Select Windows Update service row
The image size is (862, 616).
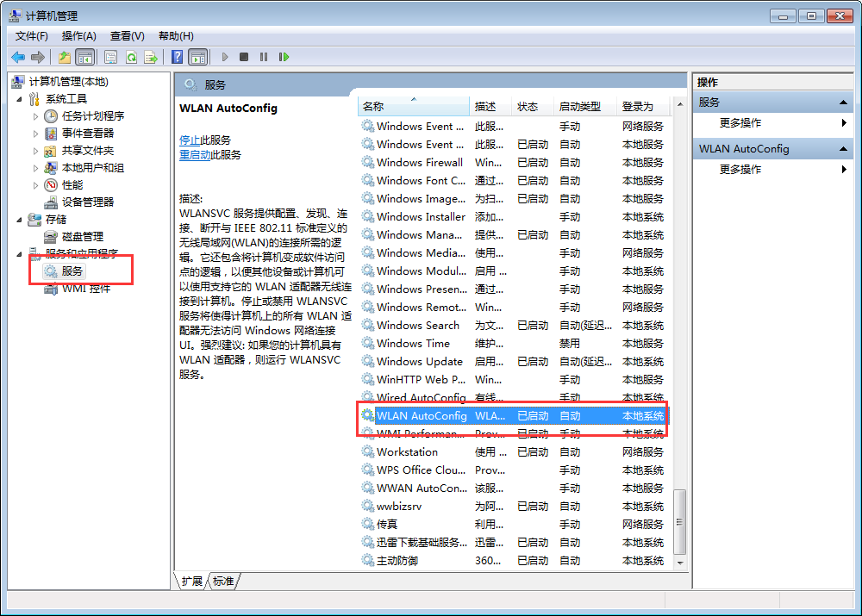tap(515, 362)
